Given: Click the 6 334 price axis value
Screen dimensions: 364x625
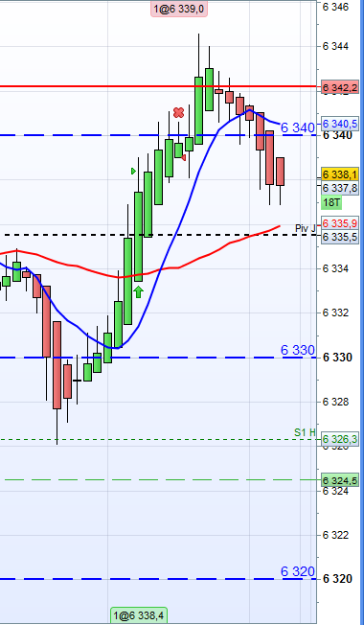Looking at the screenshot, I should (335, 268).
